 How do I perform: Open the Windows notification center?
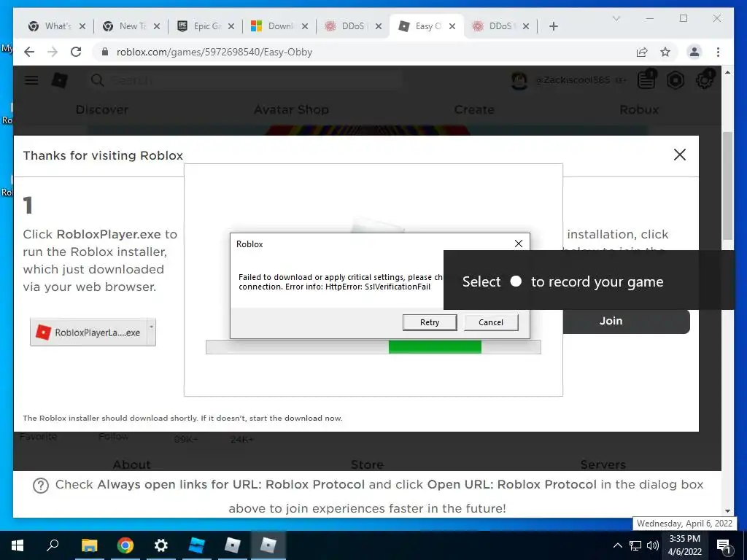(724, 545)
